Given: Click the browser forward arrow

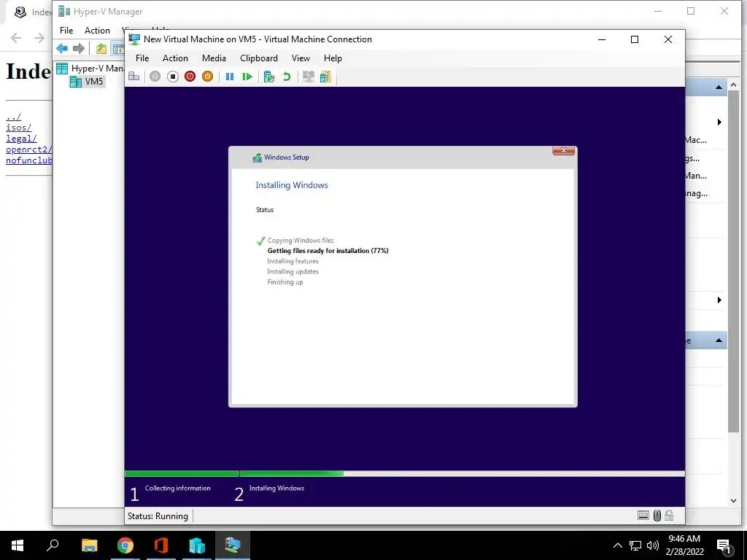Looking at the screenshot, I should point(39,38).
